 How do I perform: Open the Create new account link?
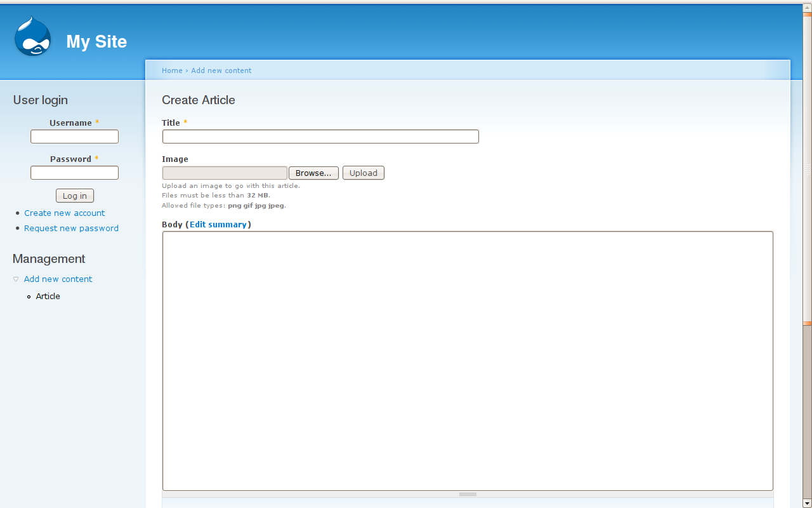click(x=64, y=213)
